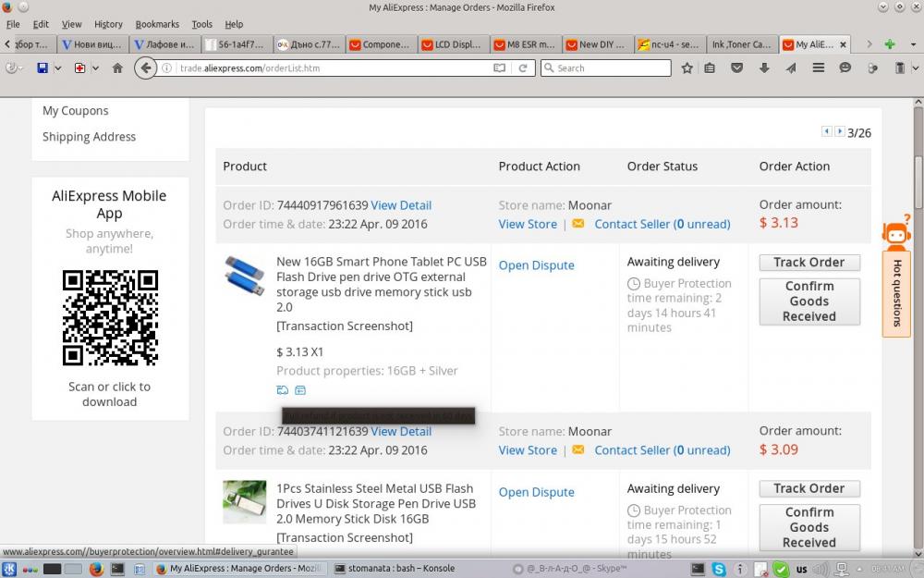This screenshot has width=924, height=578.
Task: Open View Detail for order 74440917961639
Action: [401, 205]
